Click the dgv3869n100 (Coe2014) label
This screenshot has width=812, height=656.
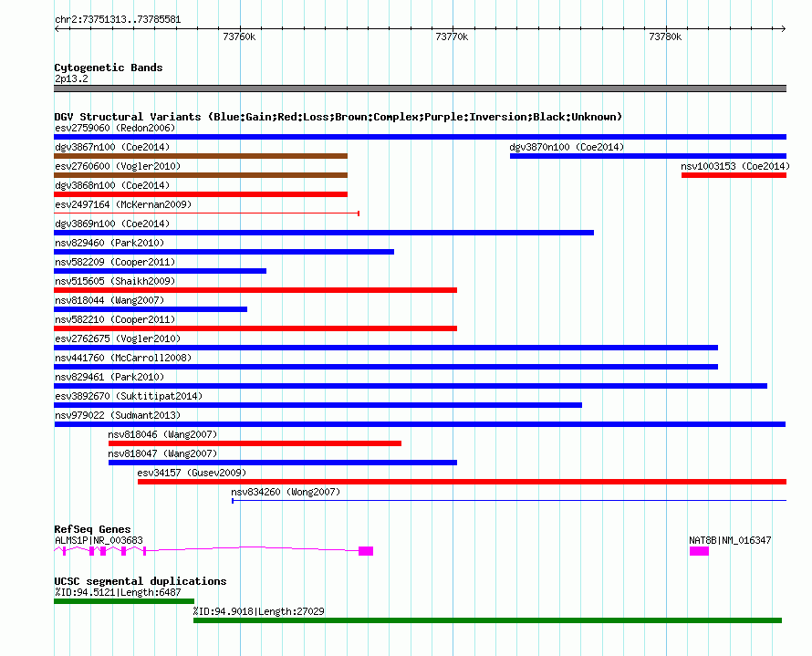pos(112,224)
